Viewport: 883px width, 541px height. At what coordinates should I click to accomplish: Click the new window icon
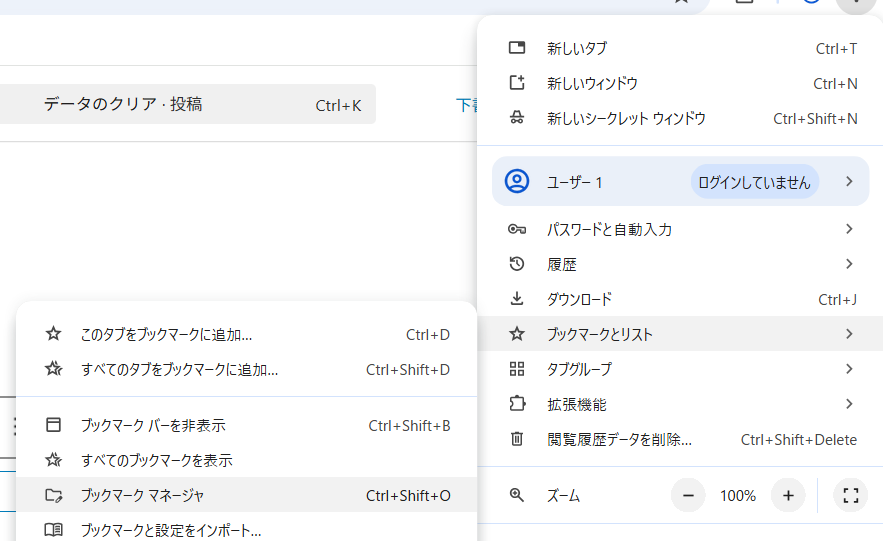(x=517, y=83)
